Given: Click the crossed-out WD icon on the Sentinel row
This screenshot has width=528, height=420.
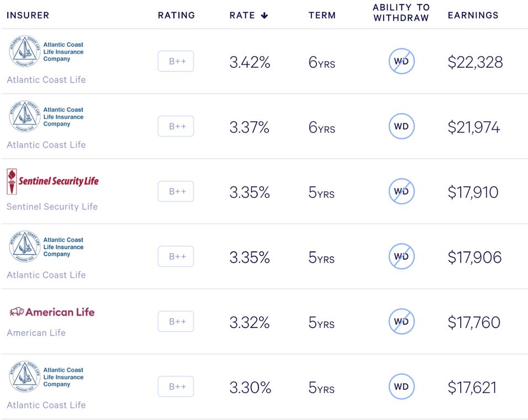Looking at the screenshot, I should point(402,191).
